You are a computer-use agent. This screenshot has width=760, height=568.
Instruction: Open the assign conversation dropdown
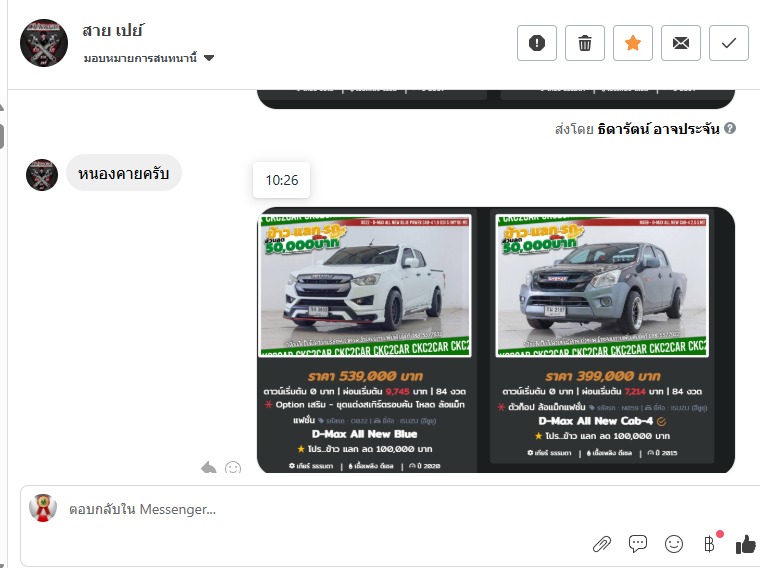148,58
